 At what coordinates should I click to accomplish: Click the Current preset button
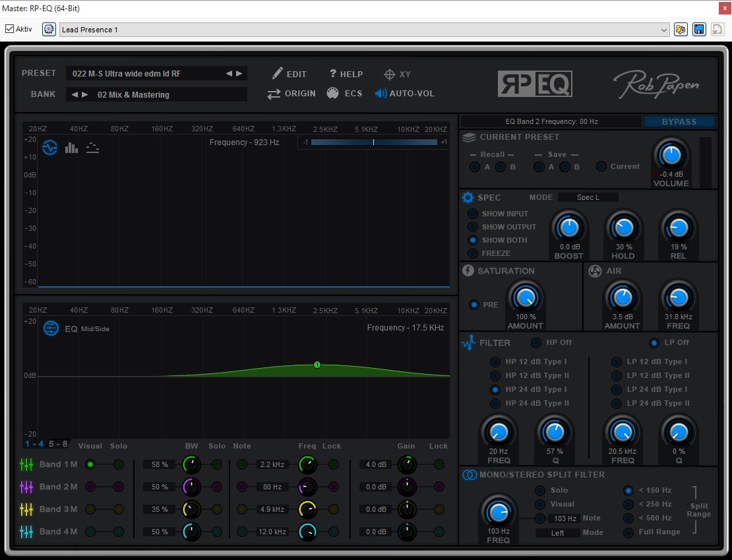coord(601,166)
